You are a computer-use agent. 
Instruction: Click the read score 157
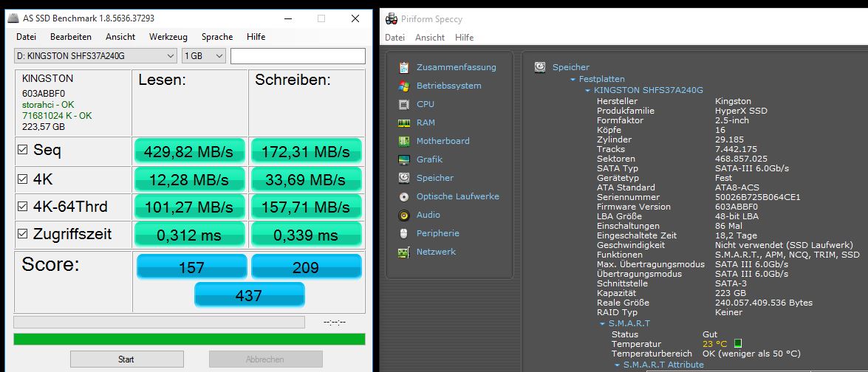point(191,267)
